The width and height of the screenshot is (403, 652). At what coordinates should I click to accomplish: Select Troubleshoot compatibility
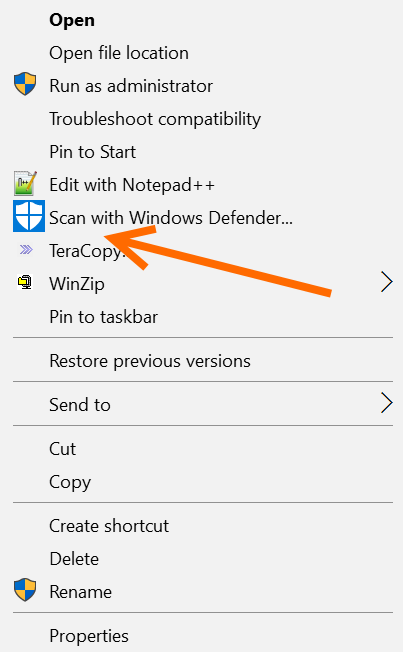(x=155, y=119)
